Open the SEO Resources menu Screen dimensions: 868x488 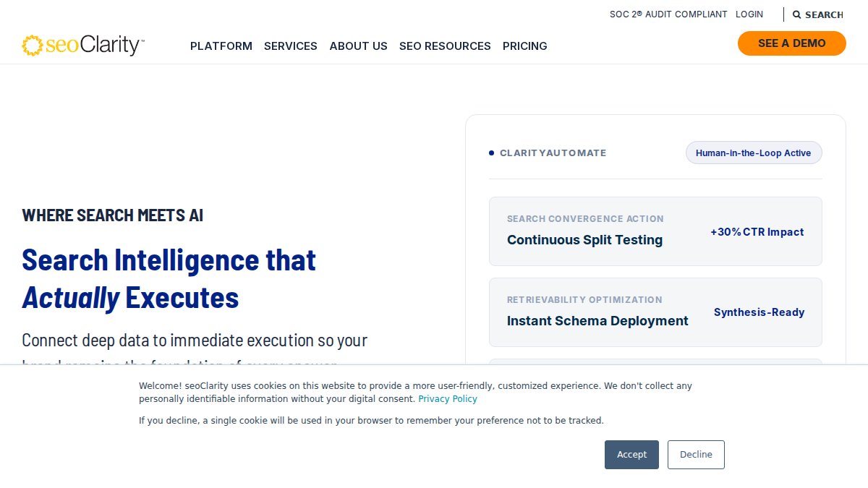coord(445,46)
